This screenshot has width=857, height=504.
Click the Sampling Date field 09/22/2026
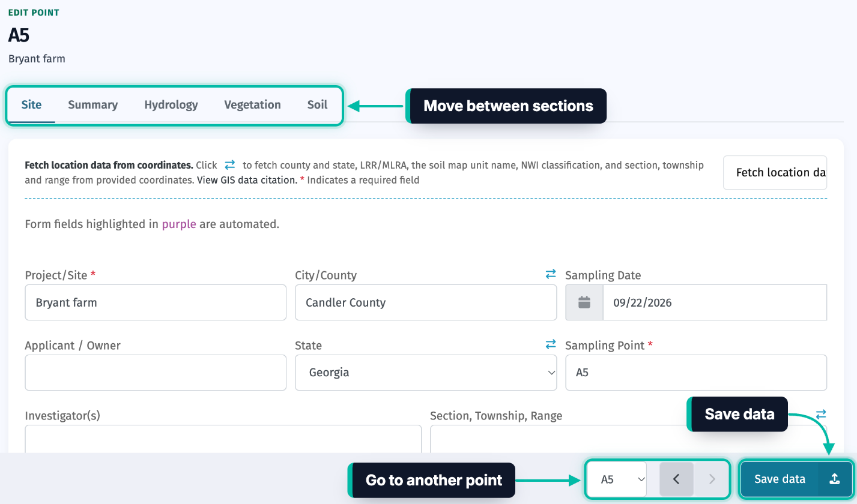pyautogui.click(x=715, y=302)
